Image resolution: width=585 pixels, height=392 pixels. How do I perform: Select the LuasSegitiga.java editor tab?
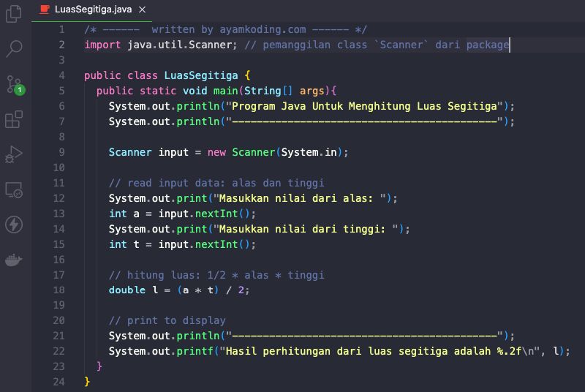(x=92, y=10)
